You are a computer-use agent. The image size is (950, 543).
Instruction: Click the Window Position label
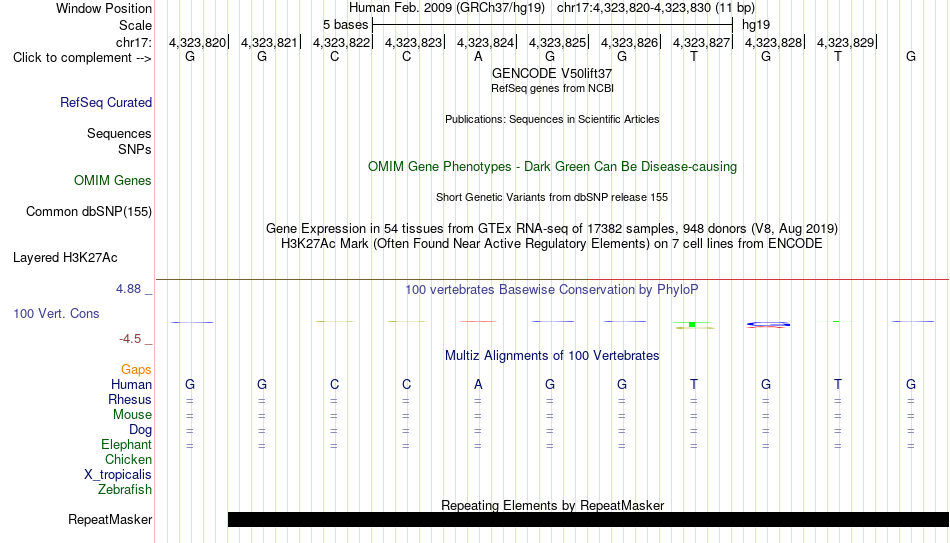104,8
